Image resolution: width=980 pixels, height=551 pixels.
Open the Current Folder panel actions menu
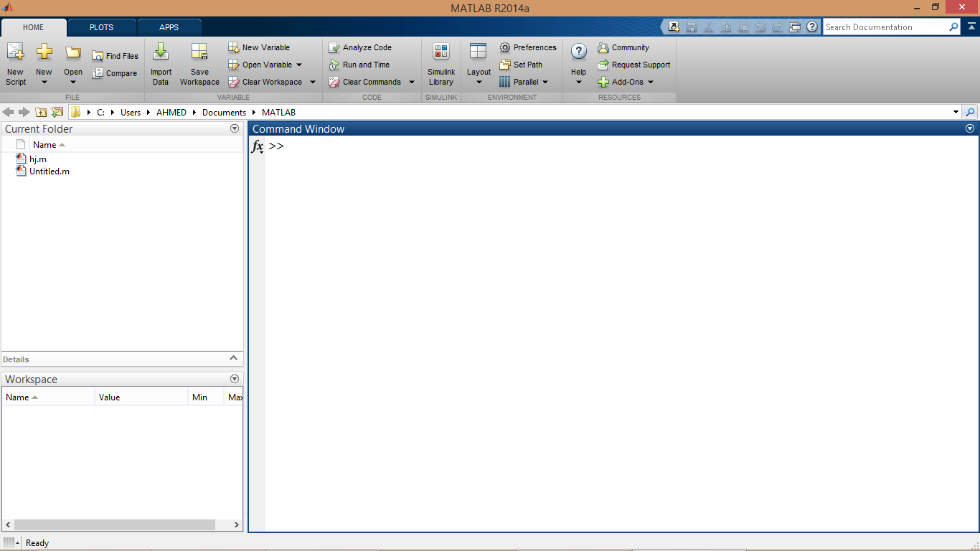(235, 129)
